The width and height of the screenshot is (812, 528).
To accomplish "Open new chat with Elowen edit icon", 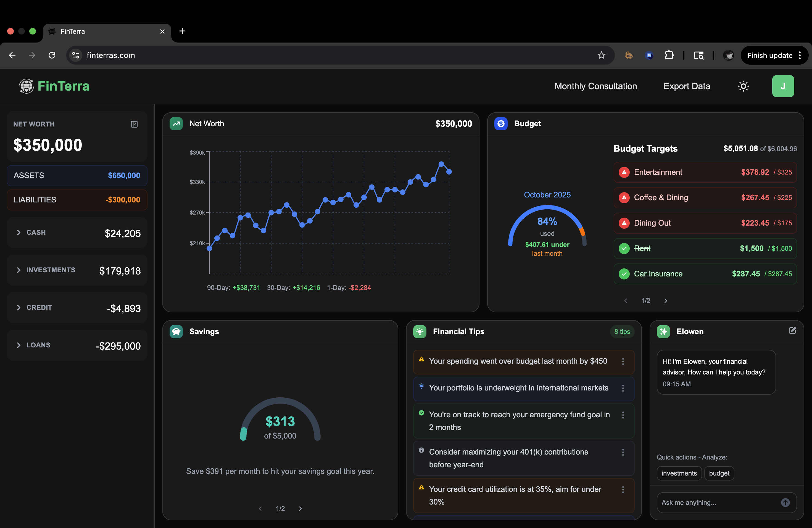I will [x=792, y=330].
